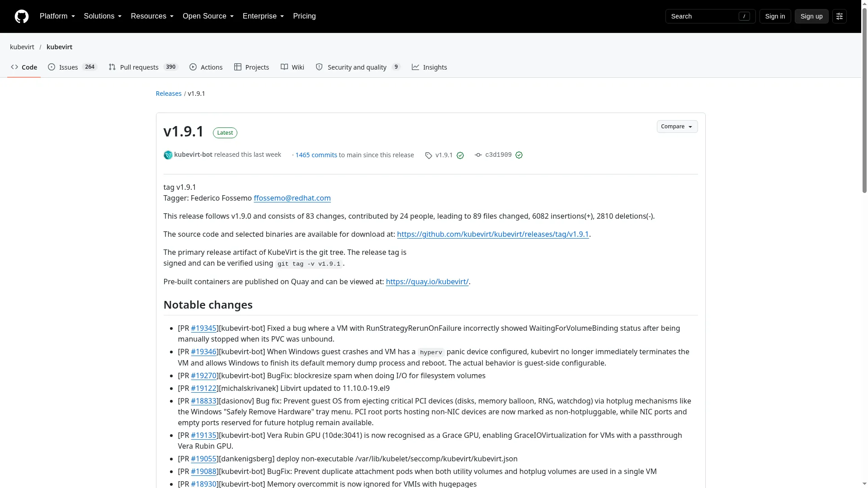
Task: Open the GitHub releases tag v1.9.1 URL
Action: click(493, 235)
